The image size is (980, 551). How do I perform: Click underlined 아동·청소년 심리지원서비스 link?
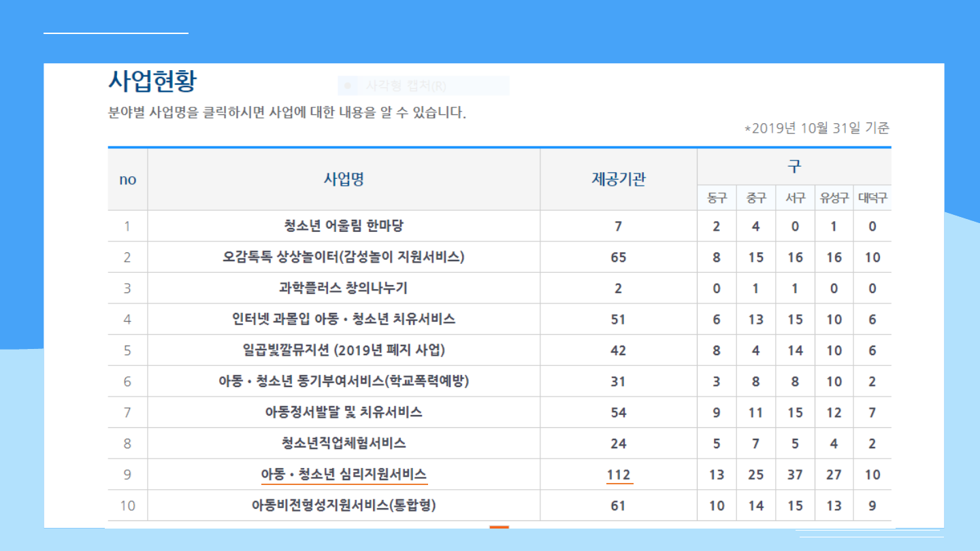tap(344, 475)
